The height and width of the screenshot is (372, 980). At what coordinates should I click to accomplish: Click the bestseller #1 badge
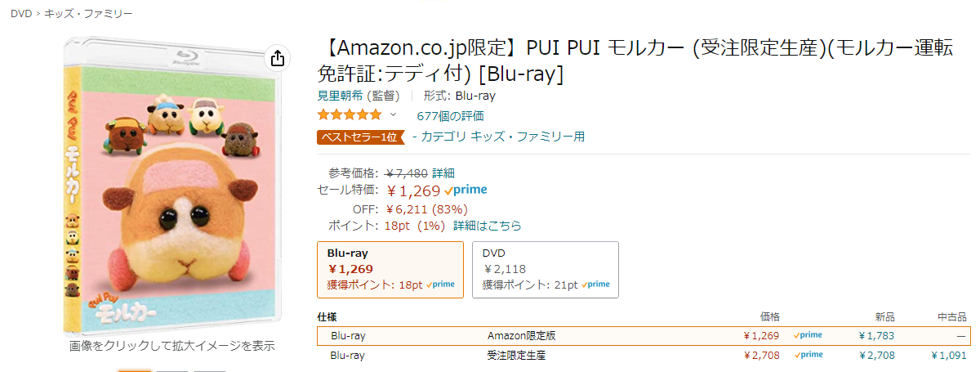pyautogui.click(x=360, y=137)
